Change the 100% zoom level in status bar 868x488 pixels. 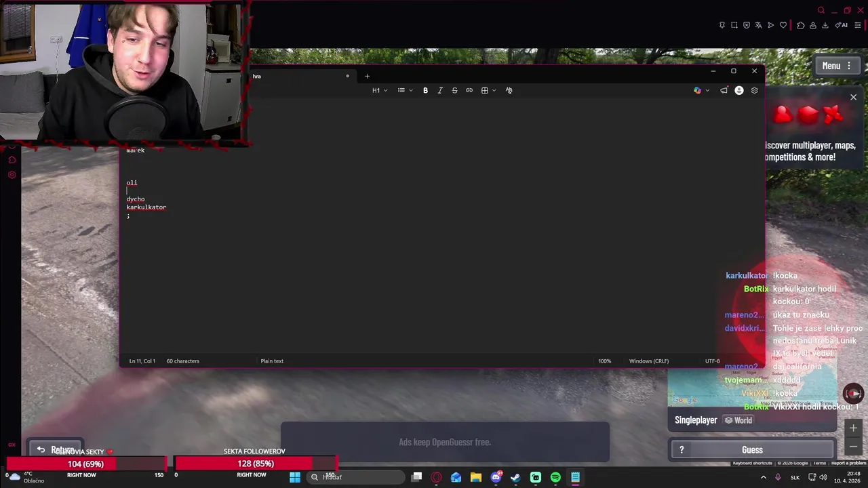pos(604,361)
